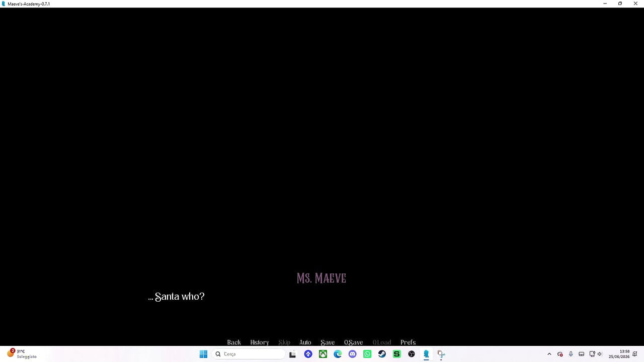Open Microsoft Edge from taskbar

(x=338, y=354)
